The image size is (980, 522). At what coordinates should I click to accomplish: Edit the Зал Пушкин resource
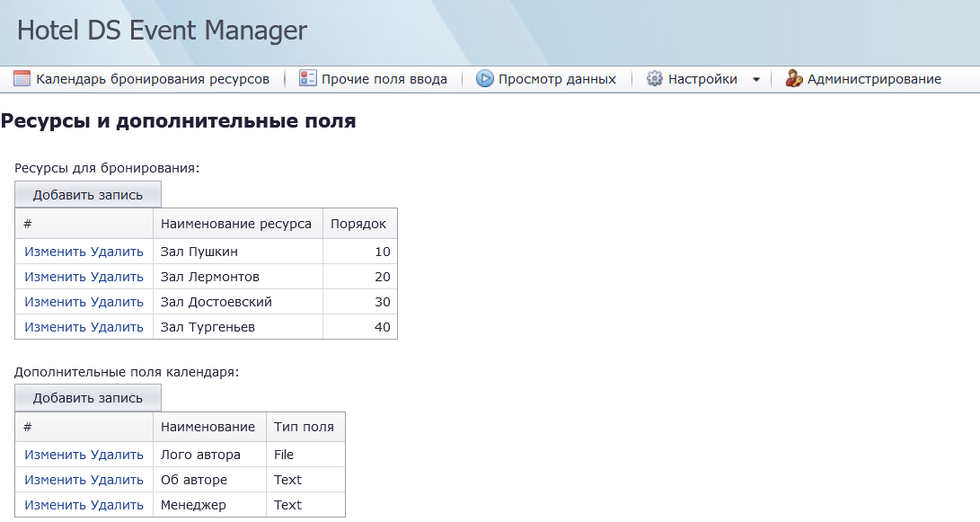click(55, 252)
